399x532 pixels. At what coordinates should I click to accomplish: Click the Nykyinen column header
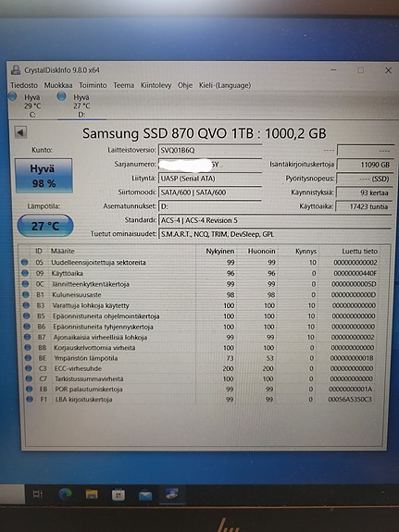220,251
